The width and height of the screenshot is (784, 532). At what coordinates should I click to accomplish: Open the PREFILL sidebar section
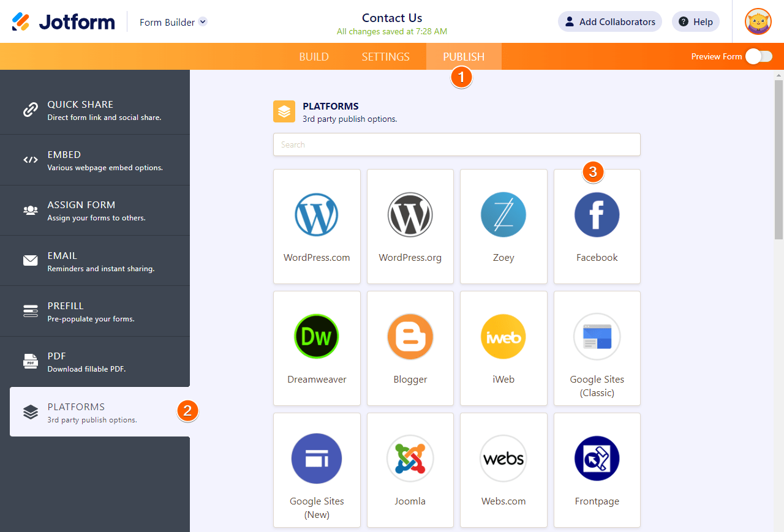(95, 311)
